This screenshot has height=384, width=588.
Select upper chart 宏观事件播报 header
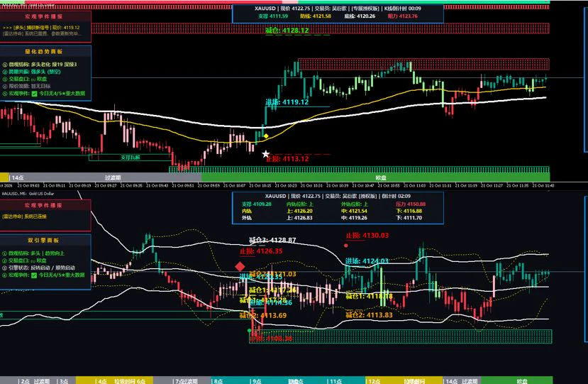45,16
